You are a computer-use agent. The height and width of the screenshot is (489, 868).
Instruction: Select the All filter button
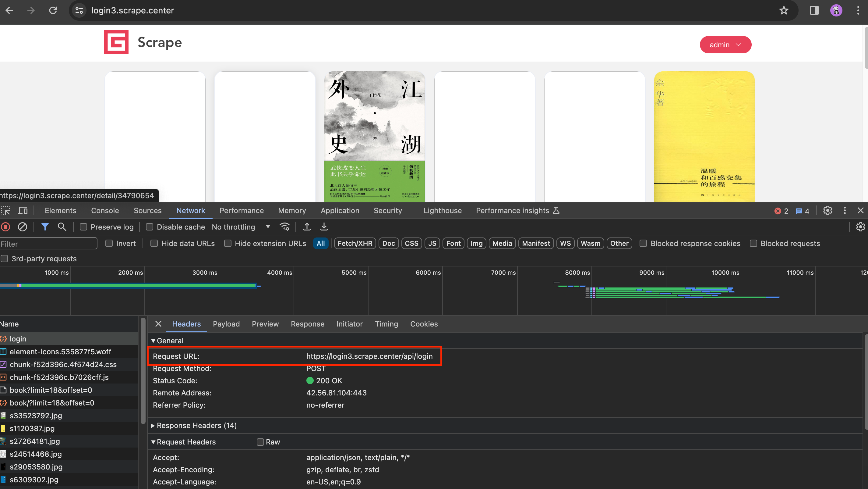click(x=320, y=243)
